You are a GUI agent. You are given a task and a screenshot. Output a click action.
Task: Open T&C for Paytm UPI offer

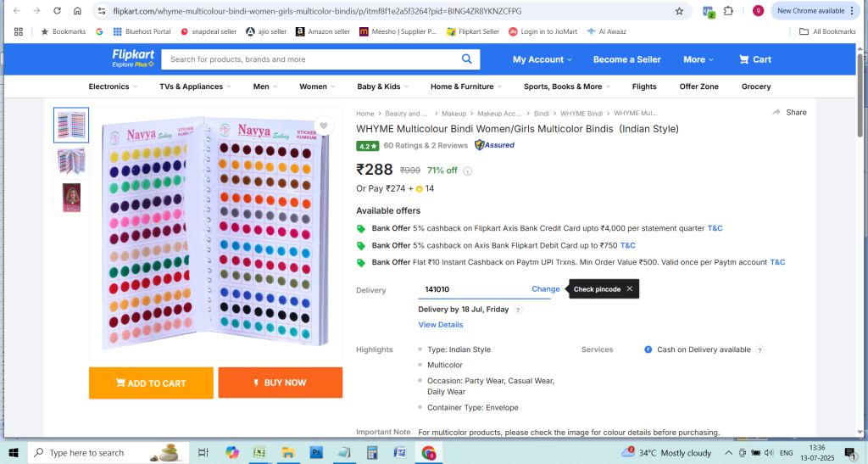[778, 262]
